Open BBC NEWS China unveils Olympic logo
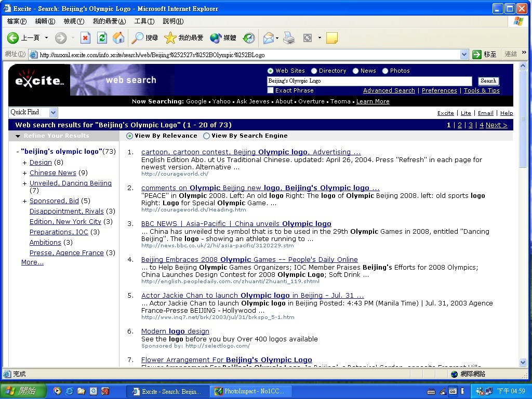The image size is (532, 399). pos(236,223)
